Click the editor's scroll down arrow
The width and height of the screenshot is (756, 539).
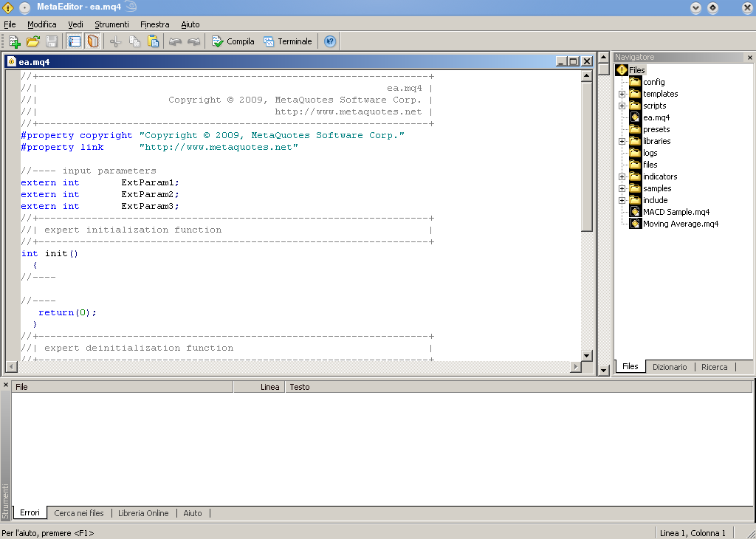[586, 356]
